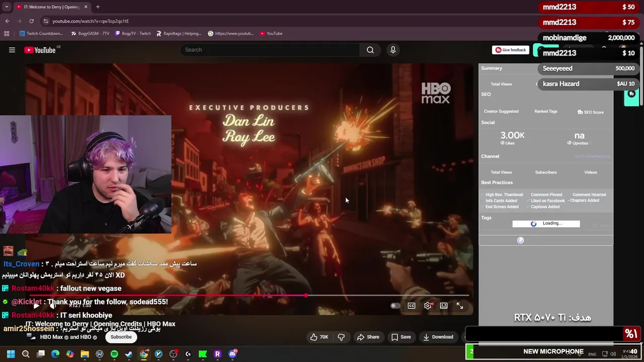Click Creator Suggested in the SEO section
Screen dimensions: 644x362
[501, 111]
